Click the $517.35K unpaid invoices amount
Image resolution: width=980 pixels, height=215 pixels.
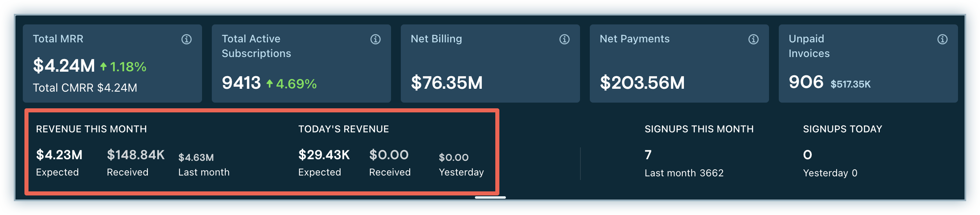(850, 84)
